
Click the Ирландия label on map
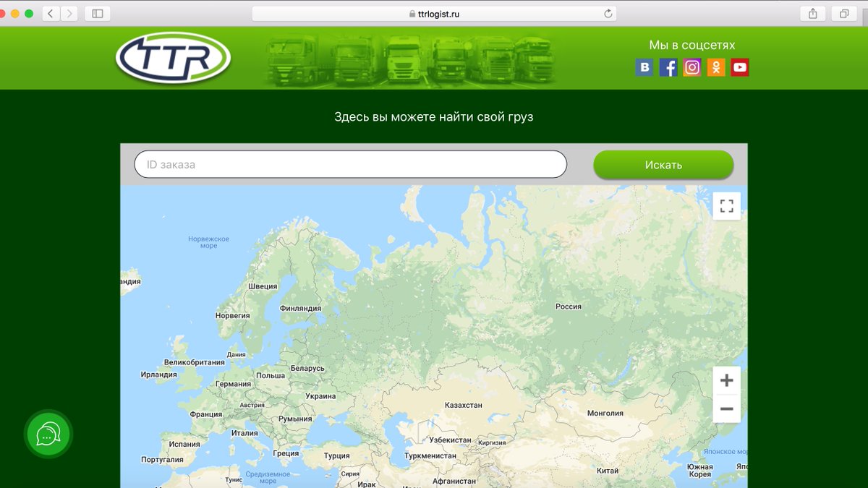[158, 375]
